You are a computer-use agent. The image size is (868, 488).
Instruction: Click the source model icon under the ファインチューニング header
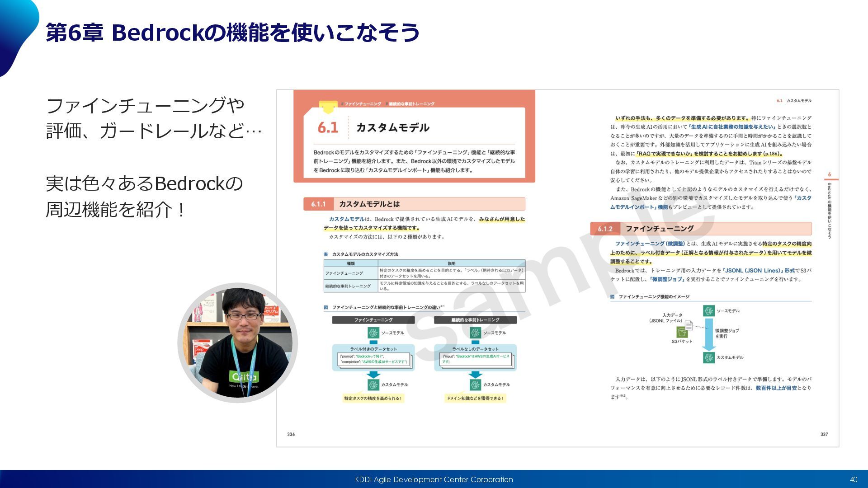coord(373,333)
